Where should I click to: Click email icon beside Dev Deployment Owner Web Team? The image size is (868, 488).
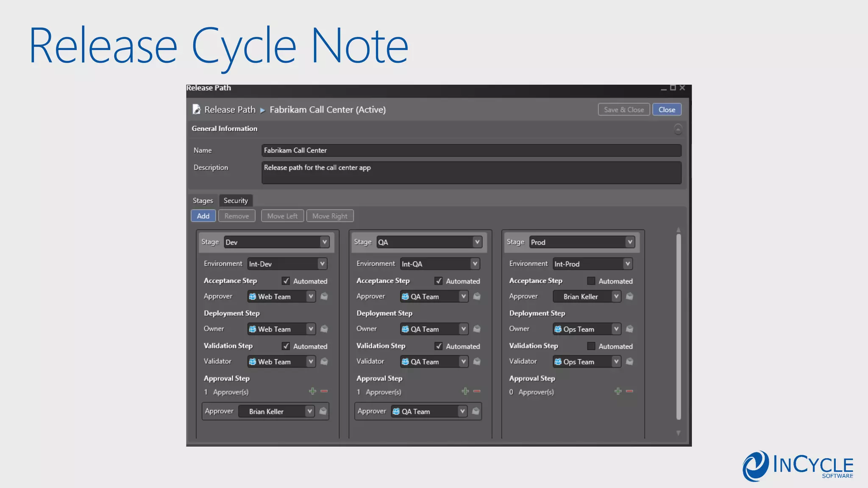pyautogui.click(x=324, y=329)
